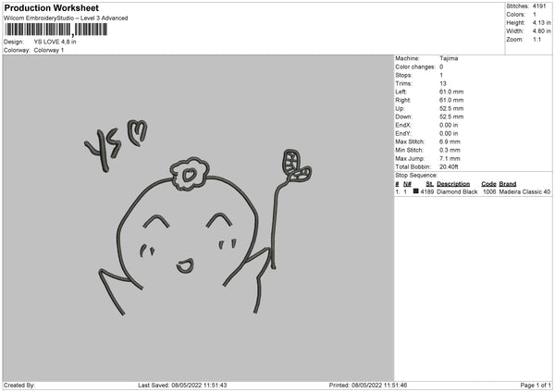Click the EndX value 0.00 in

point(449,125)
